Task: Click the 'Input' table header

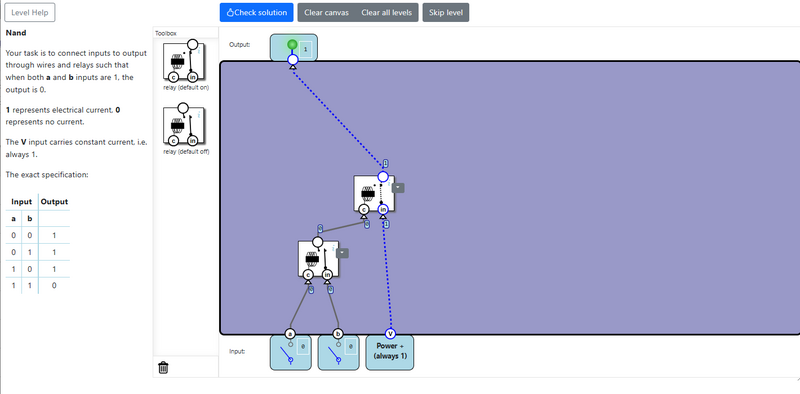Action: [x=22, y=202]
